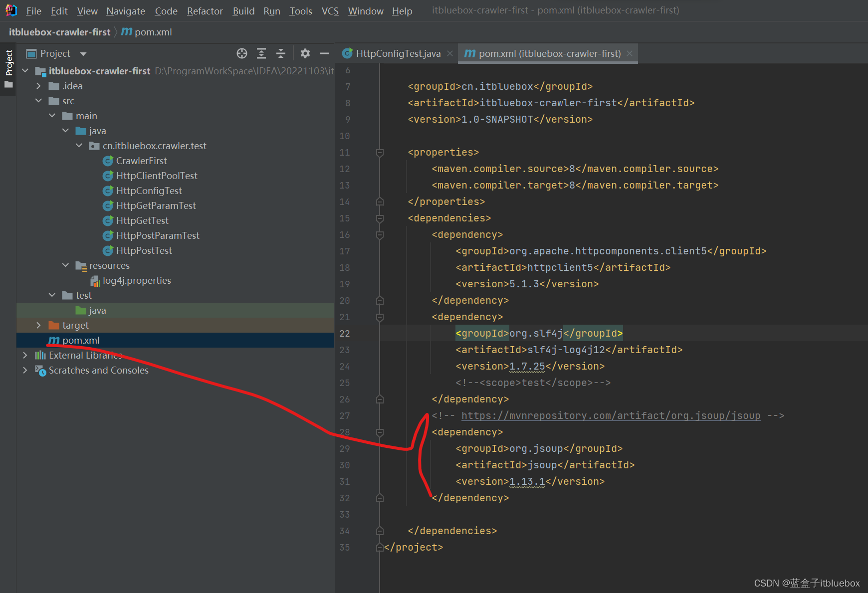868x593 pixels.
Task: Collapse the main folder
Action: 52,116
